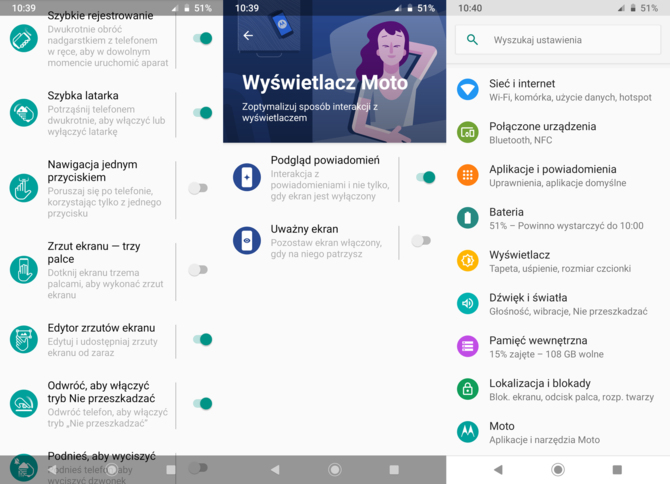Open Wyświetlacz settings entry
670x484 pixels.
point(558,261)
